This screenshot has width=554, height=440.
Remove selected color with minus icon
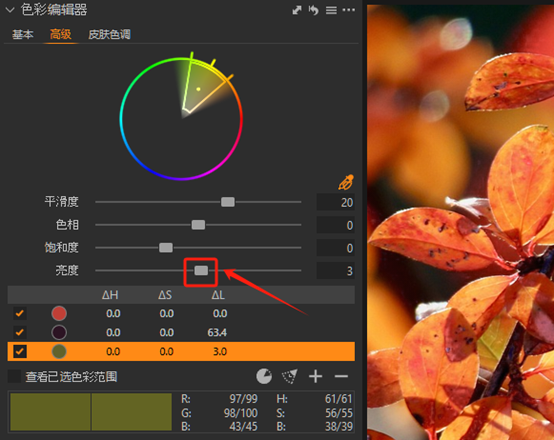point(341,376)
